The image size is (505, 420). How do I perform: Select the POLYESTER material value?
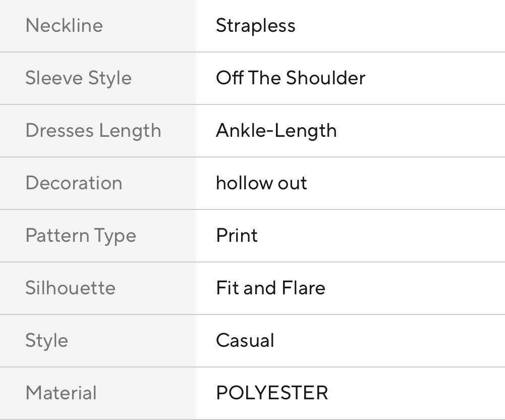[272, 393]
